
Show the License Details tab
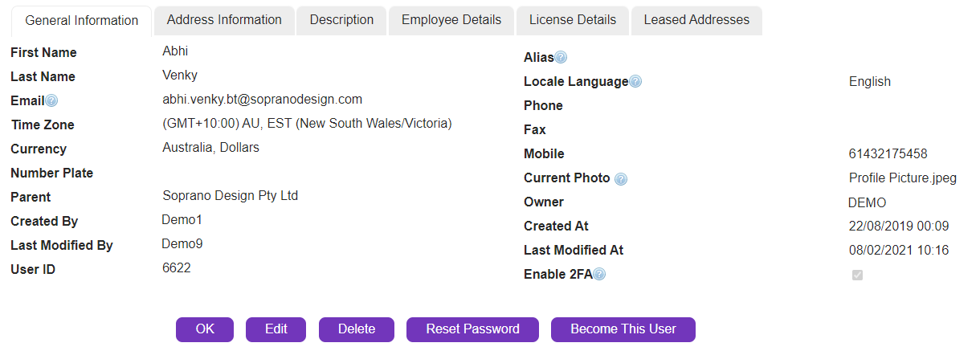[573, 20]
